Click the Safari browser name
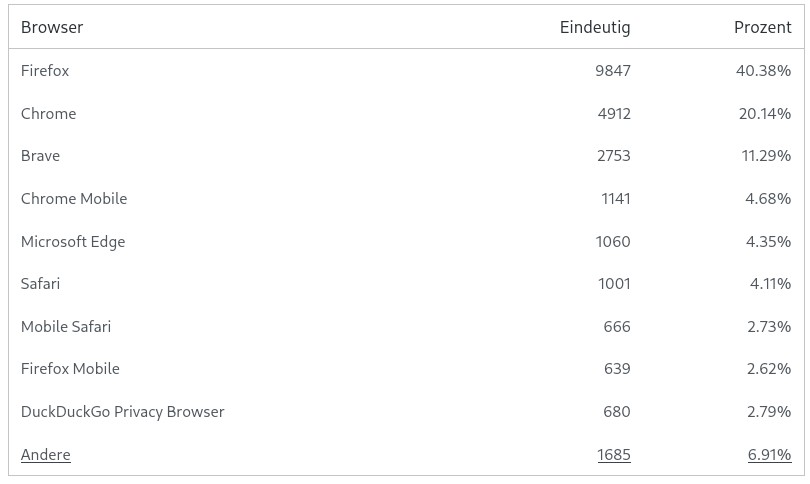 click(40, 284)
